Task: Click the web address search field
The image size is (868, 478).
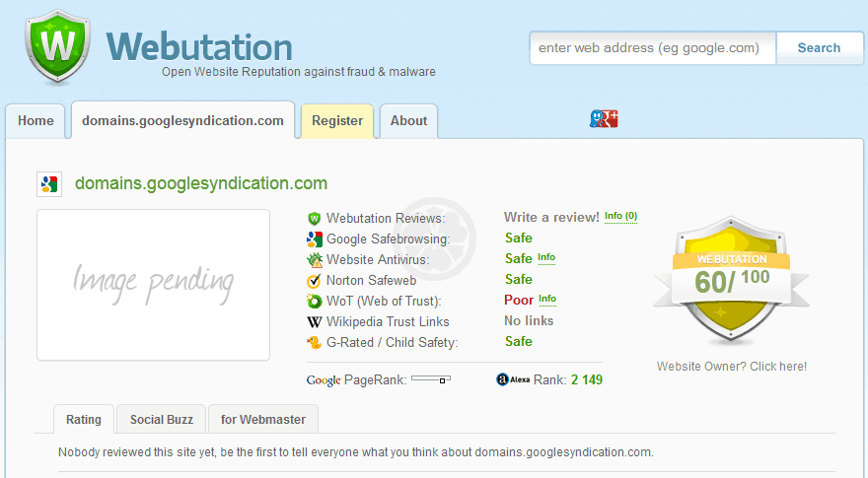Action: point(653,48)
